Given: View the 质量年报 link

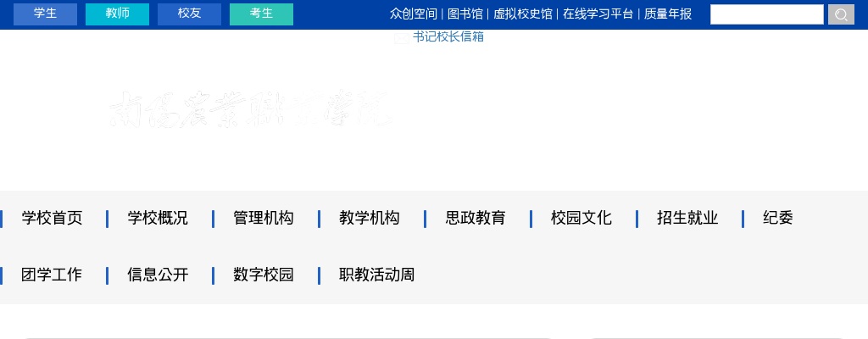Looking at the screenshot, I should [x=668, y=14].
